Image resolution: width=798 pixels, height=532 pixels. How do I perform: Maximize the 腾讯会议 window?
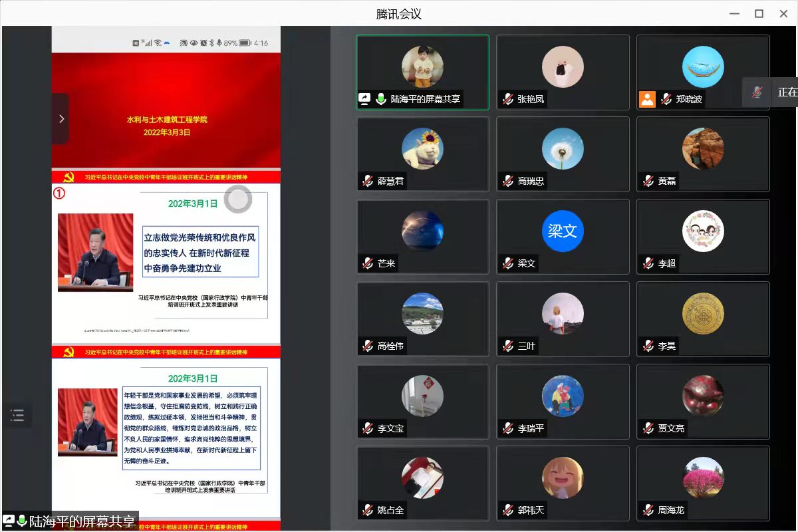coord(759,13)
